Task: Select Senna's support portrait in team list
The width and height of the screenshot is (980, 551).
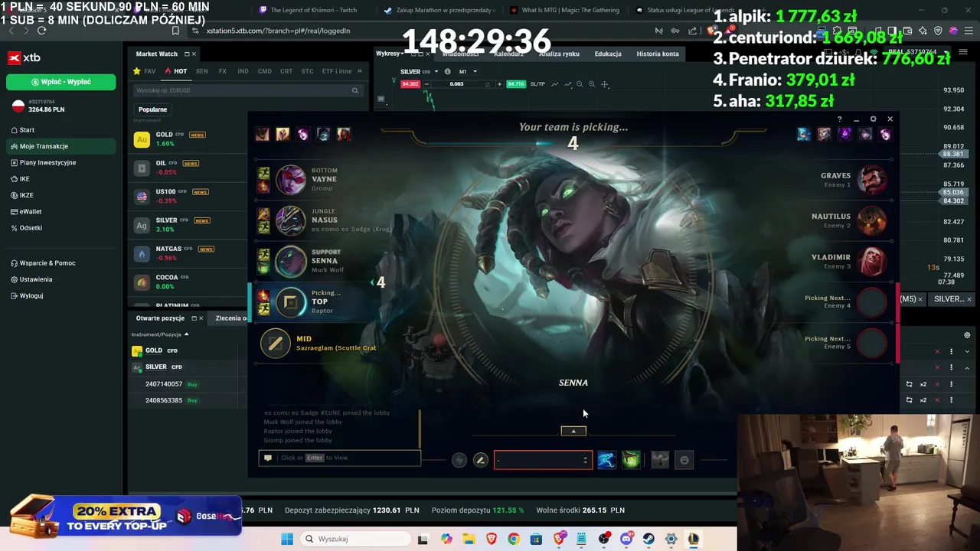Action: pyautogui.click(x=290, y=261)
